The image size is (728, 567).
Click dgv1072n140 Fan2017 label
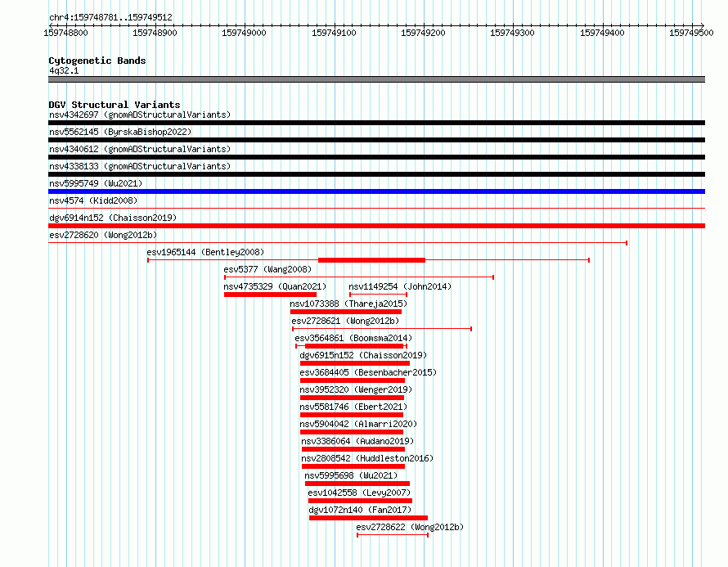point(360,510)
